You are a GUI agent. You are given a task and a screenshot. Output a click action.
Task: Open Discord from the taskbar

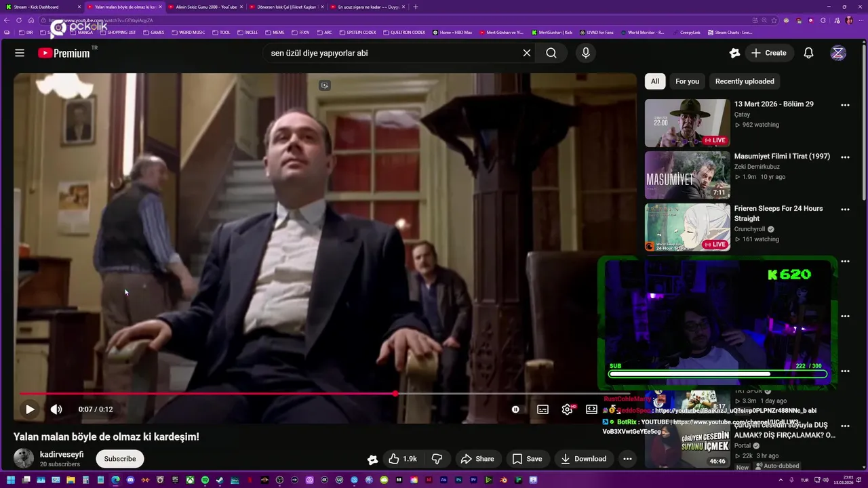tap(130, 480)
